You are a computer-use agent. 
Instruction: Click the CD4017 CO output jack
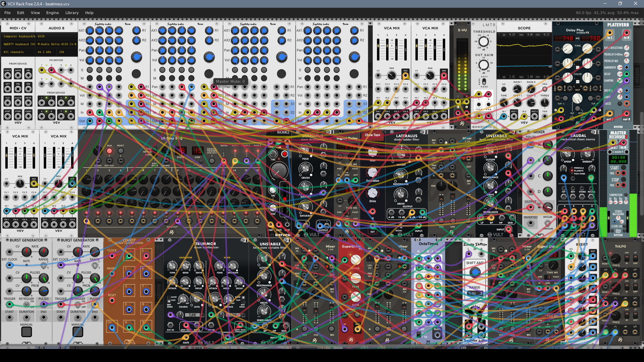112,328
